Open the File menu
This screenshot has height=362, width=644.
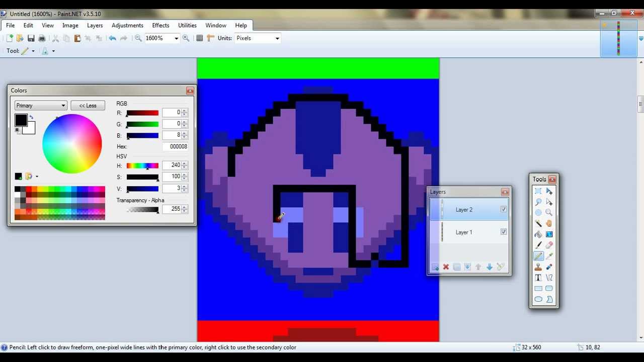coord(10,25)
